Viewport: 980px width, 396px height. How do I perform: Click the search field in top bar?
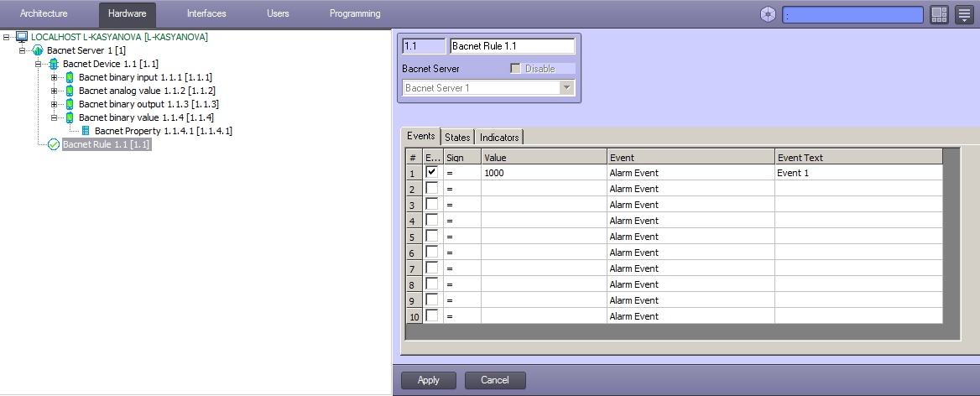[x=852, y=15]
